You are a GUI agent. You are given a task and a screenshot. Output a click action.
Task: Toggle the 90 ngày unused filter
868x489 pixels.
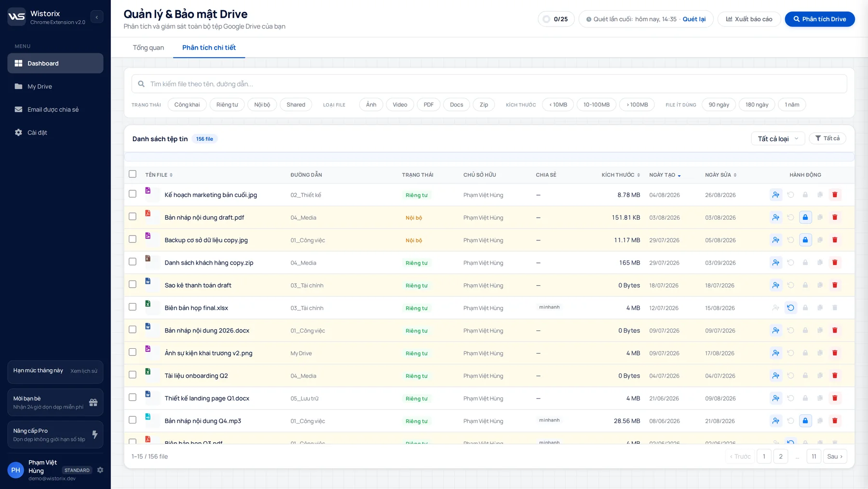[x=719, y=105]
